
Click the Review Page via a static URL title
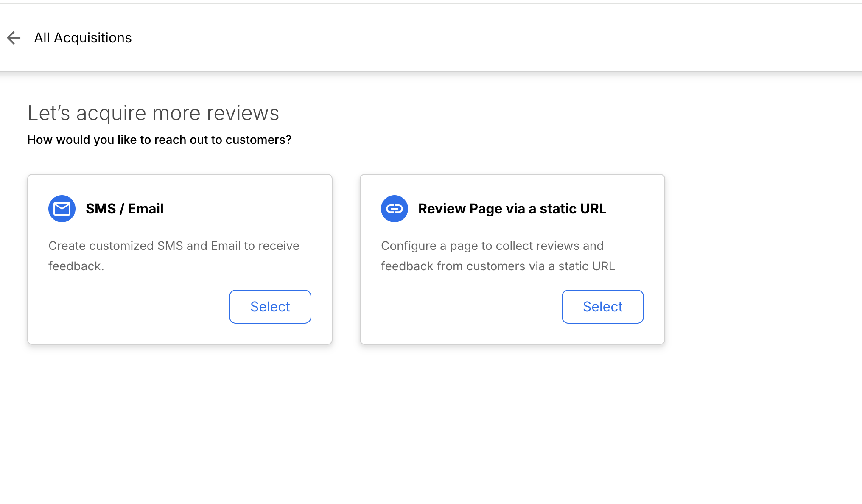[x=512, y=209]
